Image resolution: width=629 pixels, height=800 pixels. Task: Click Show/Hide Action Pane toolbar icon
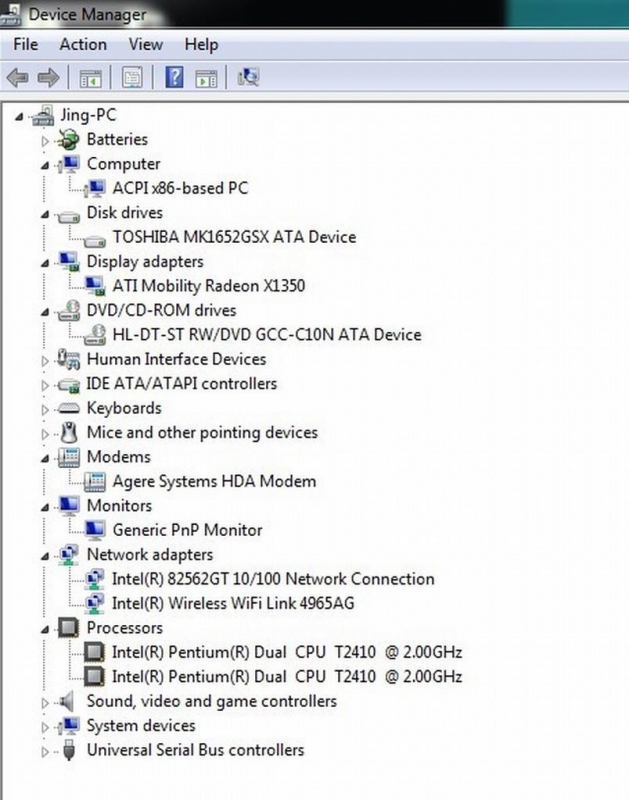[x=206, y=77]
